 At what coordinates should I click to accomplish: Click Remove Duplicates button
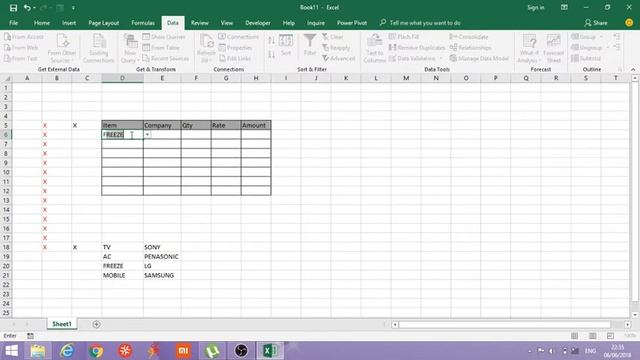coord(417,48)
